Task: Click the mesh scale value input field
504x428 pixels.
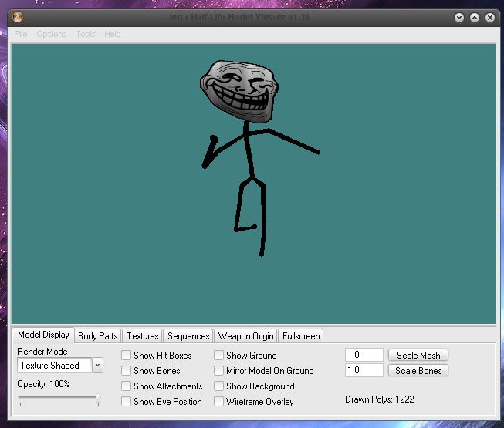Action: (364, 355)
